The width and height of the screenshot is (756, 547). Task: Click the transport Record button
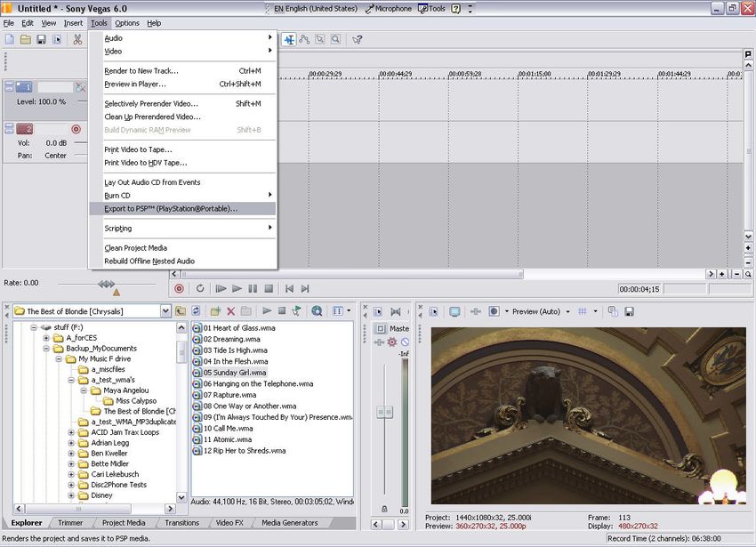180,288
